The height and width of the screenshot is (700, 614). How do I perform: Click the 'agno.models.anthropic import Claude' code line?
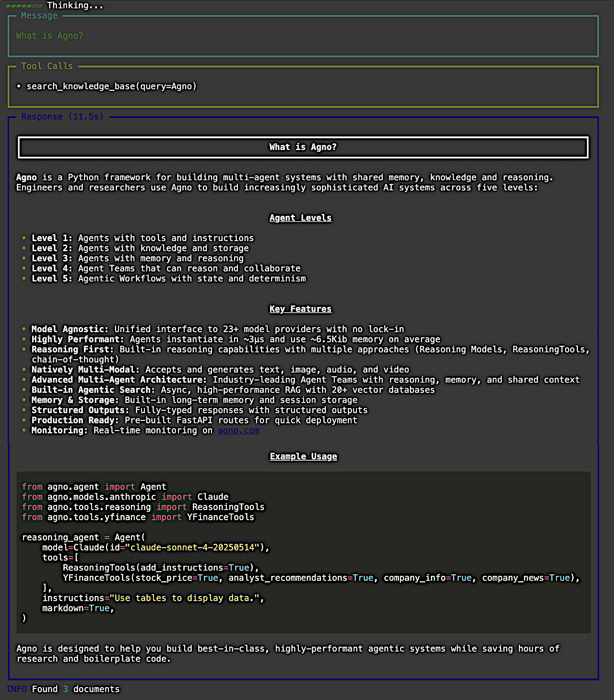coord(125,497)
